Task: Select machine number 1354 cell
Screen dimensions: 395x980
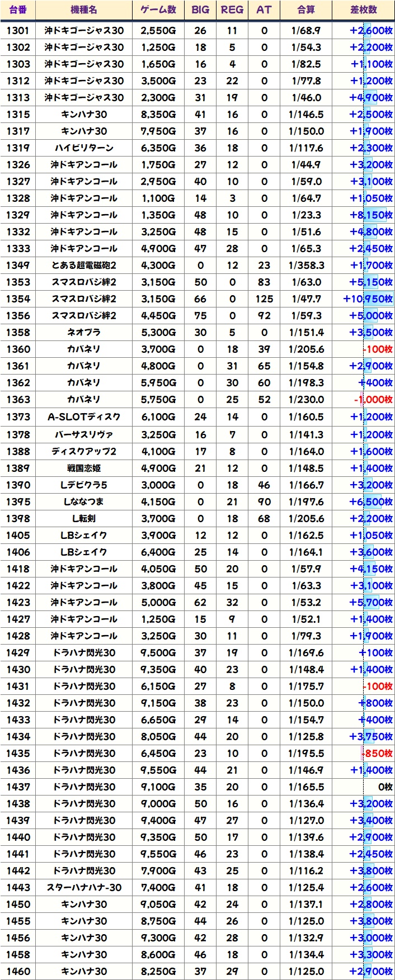Action: click(x=18, y=299)
